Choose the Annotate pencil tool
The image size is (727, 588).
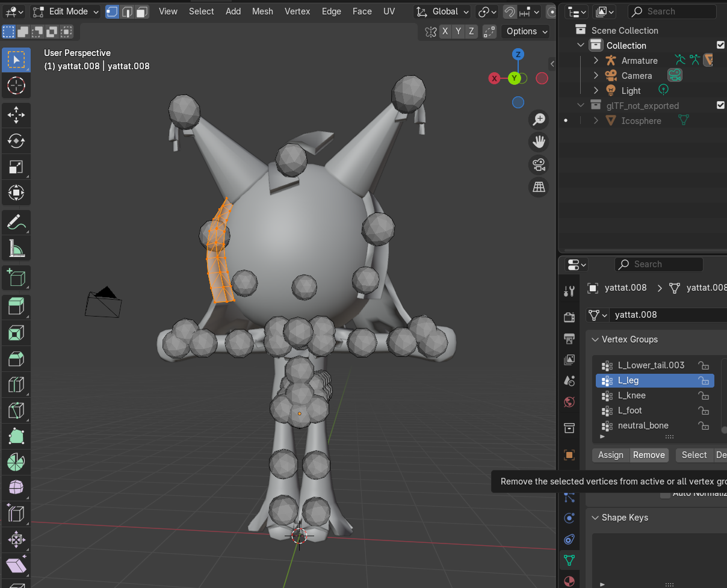(x=16, y=222)
